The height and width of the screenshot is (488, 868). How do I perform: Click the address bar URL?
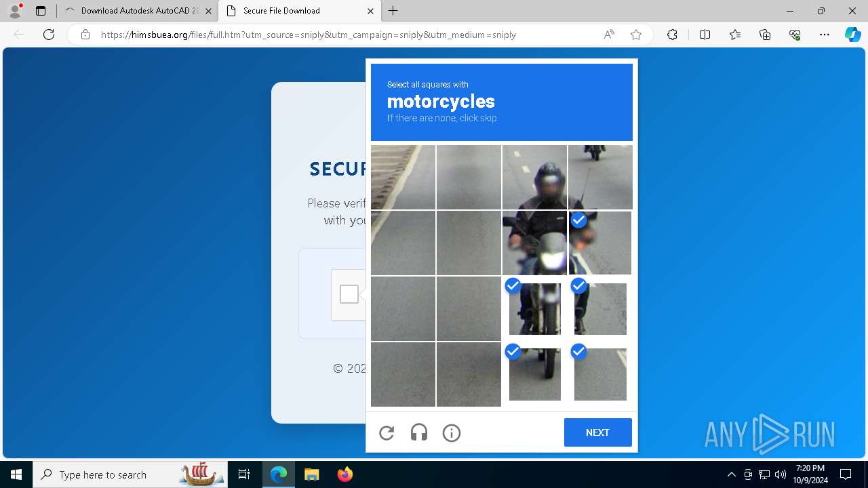pos(309,35)
